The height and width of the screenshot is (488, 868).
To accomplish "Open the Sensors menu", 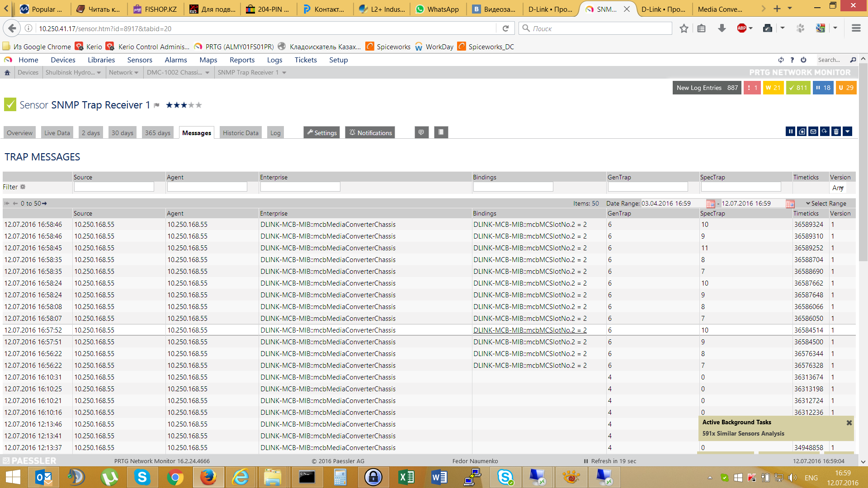I will pos(140,60).
